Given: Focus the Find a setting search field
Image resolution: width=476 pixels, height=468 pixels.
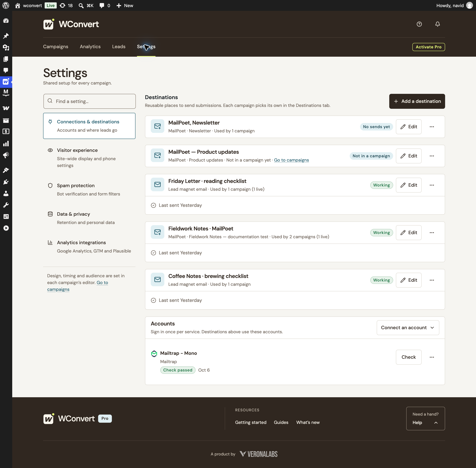Looking at the screenshot, I should pyautogui.click(x=89, y=101).
